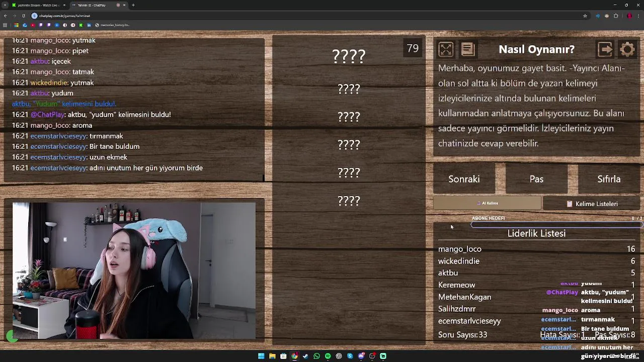Click aktbu in the leaderboard

pyautogui.click(x=448, y=273)
